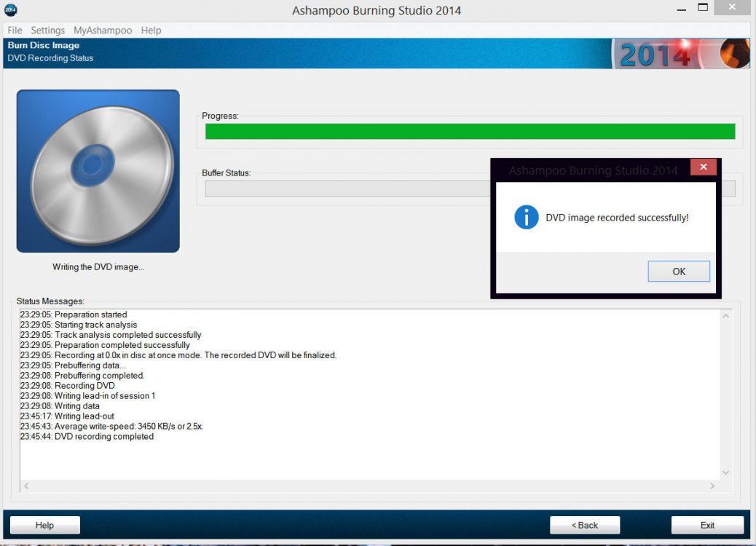Click the green Progress bar
This screenshot has width=756, height=546.
coord(470,132)
